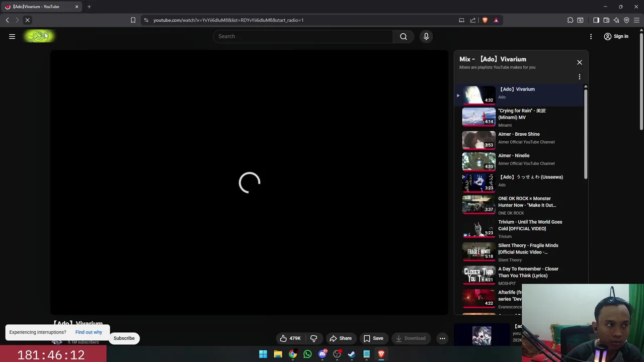The image size is (644, 362).
Task: Start voice search with the microphone icon
Action: click(x=426, y=36)
